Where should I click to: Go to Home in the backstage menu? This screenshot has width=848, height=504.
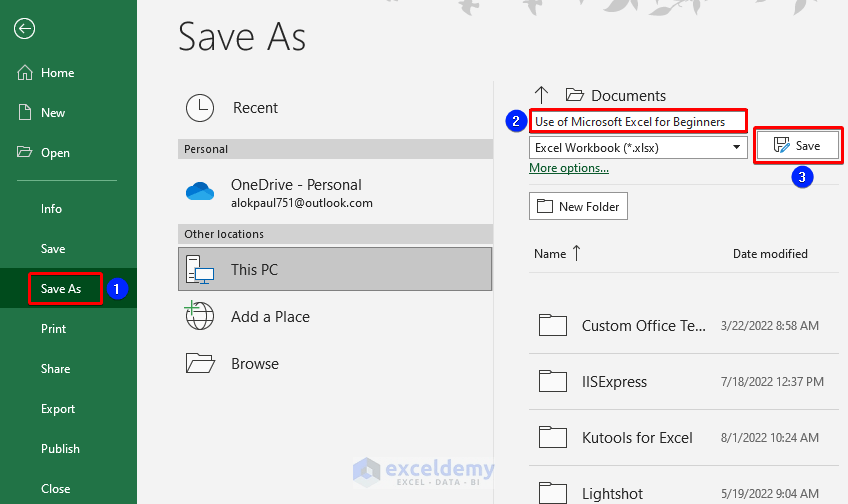point(57,72)
